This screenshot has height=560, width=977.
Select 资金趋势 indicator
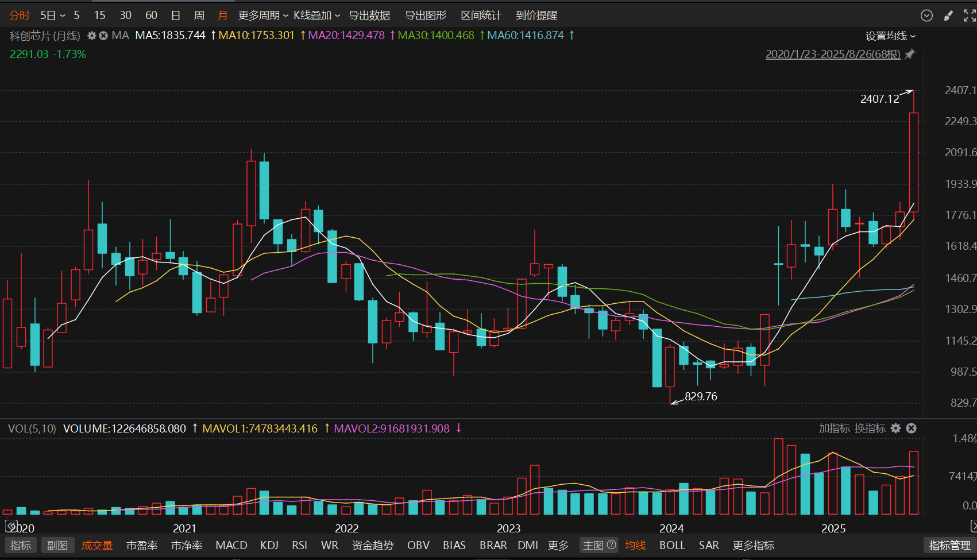coord(373,545)
